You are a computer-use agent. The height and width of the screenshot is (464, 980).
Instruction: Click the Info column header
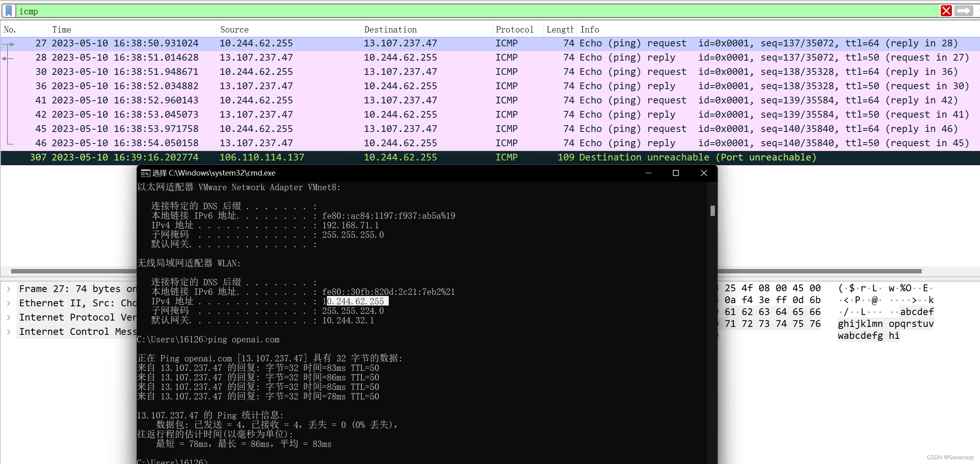[590, 30]
